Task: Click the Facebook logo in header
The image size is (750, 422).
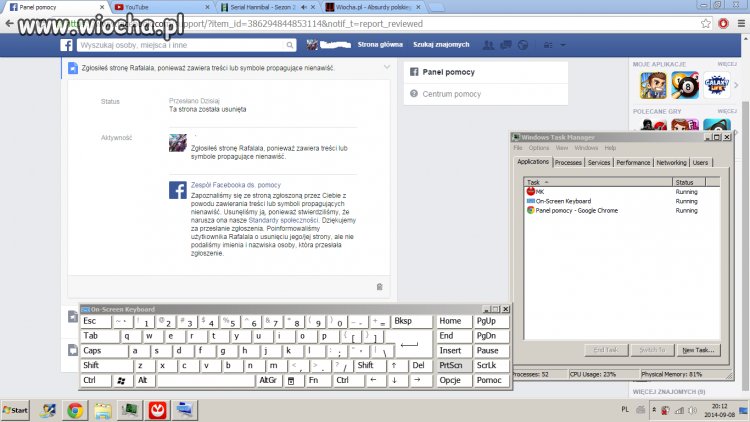Action: coord(66,45)
